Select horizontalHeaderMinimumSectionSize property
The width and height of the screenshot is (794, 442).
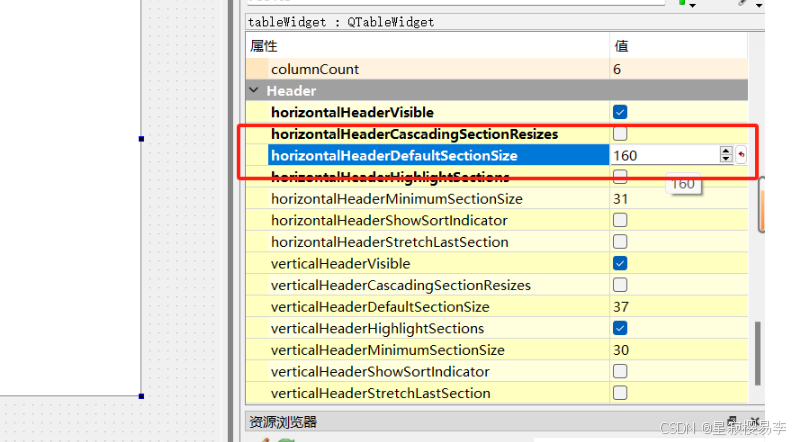click(396, 199)
